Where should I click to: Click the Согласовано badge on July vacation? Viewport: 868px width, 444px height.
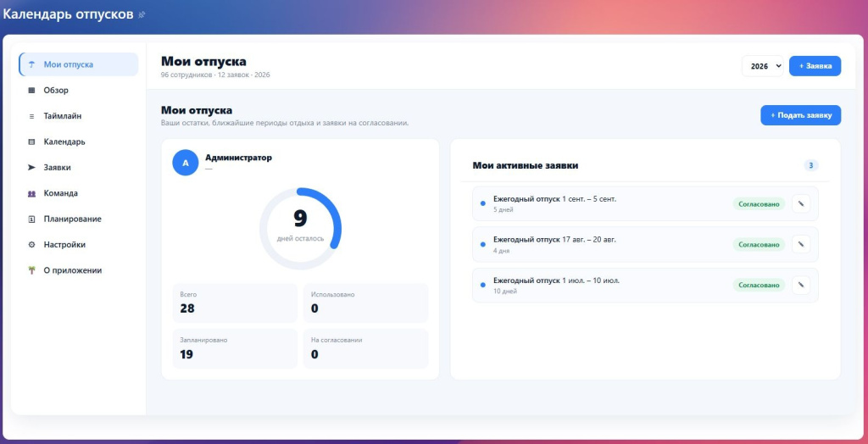[759, 285]
